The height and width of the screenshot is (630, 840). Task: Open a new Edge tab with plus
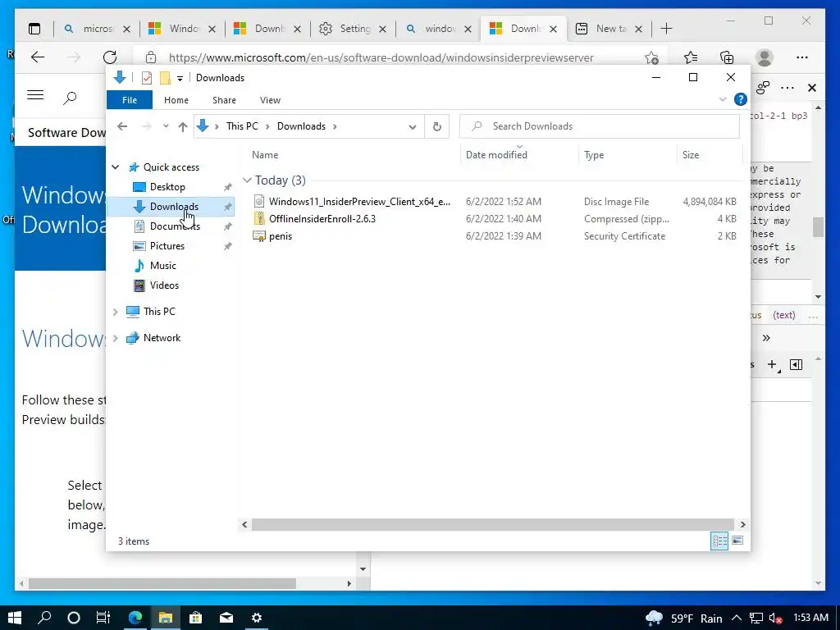666,29
